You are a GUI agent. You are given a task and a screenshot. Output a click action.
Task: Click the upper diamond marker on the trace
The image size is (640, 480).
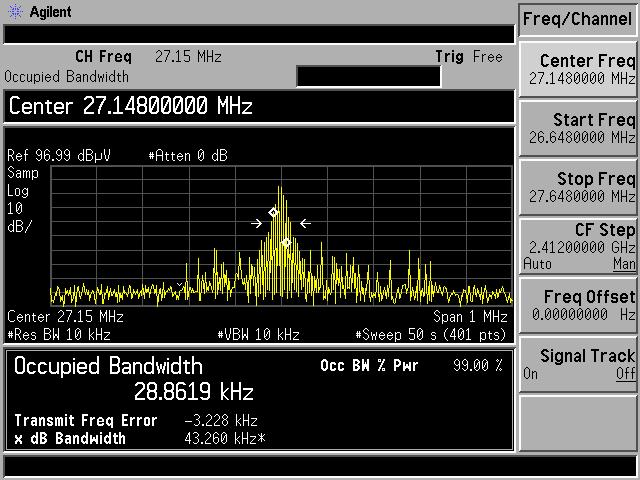click(x=273, y=213)
